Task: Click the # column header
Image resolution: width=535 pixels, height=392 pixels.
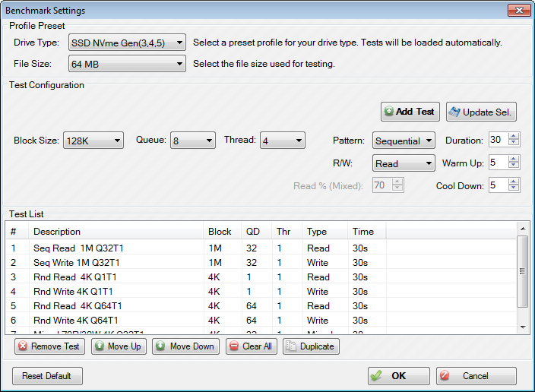Action: coord(17,231)
